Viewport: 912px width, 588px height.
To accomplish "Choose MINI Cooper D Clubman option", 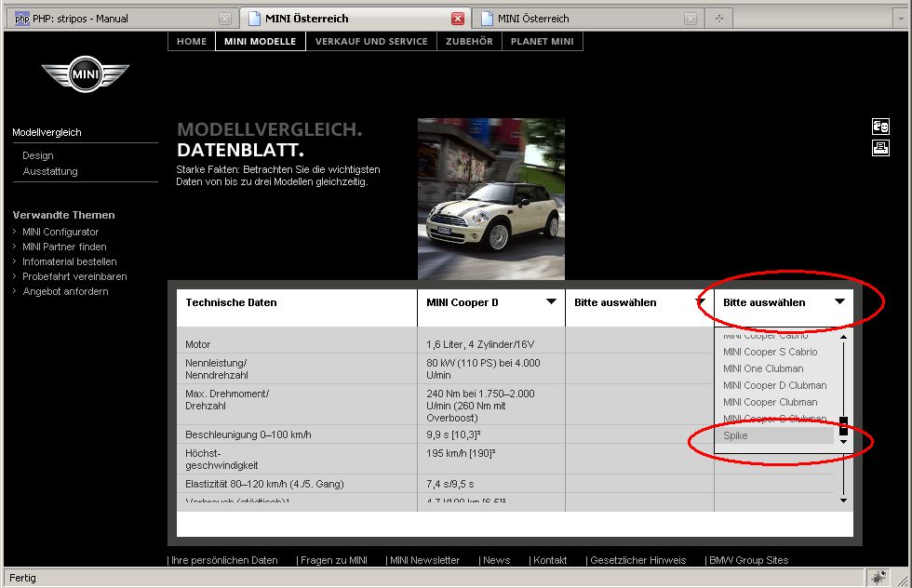I will (x=774, y=385).
